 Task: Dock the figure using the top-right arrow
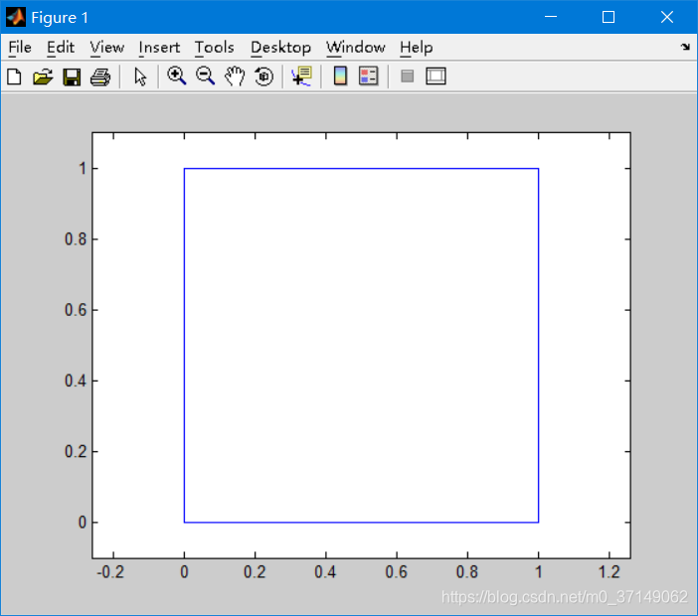pos(685,47)
